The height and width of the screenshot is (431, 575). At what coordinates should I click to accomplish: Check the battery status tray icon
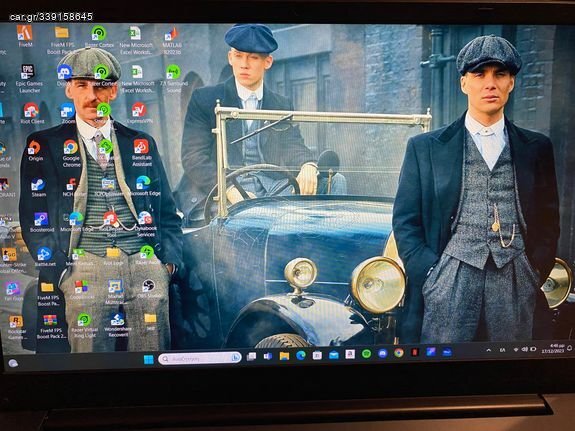click(533, 349)
